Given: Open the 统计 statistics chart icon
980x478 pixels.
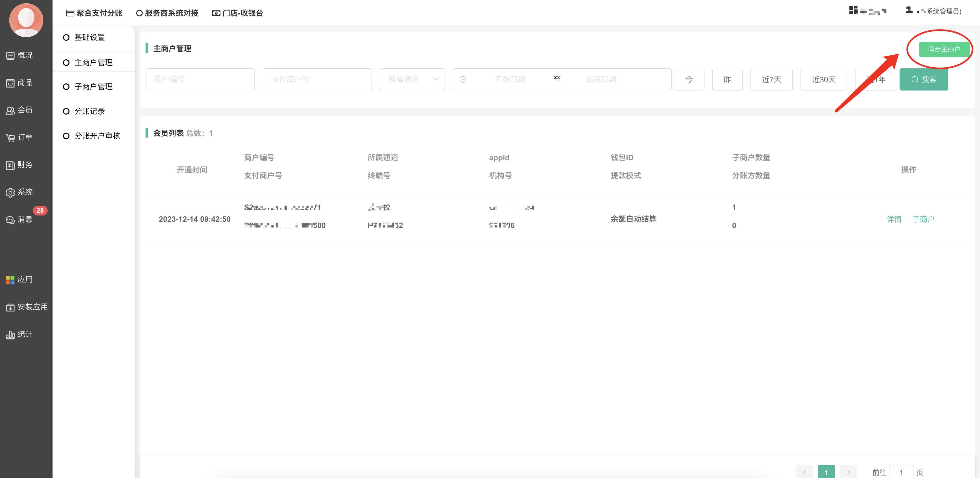Looking at the screenshot, I should tap(11, 335).
